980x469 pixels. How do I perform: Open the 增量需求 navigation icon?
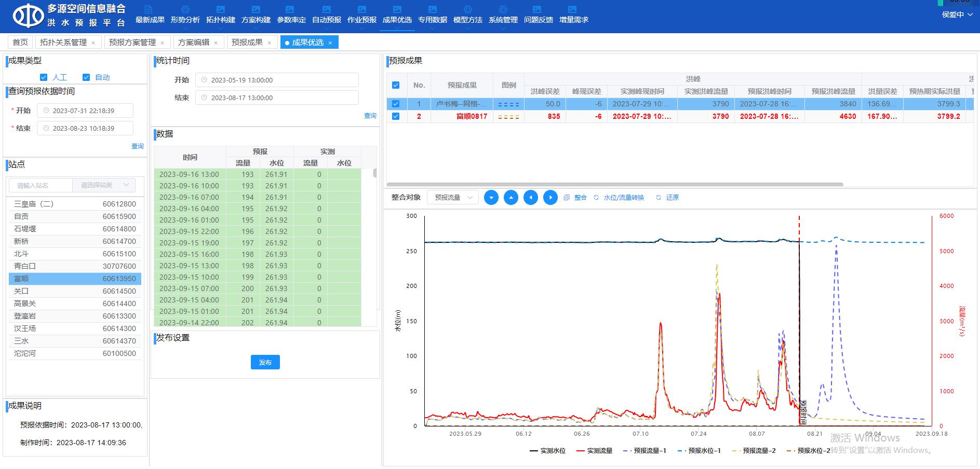pyautogui.click(x=572, y=10)
